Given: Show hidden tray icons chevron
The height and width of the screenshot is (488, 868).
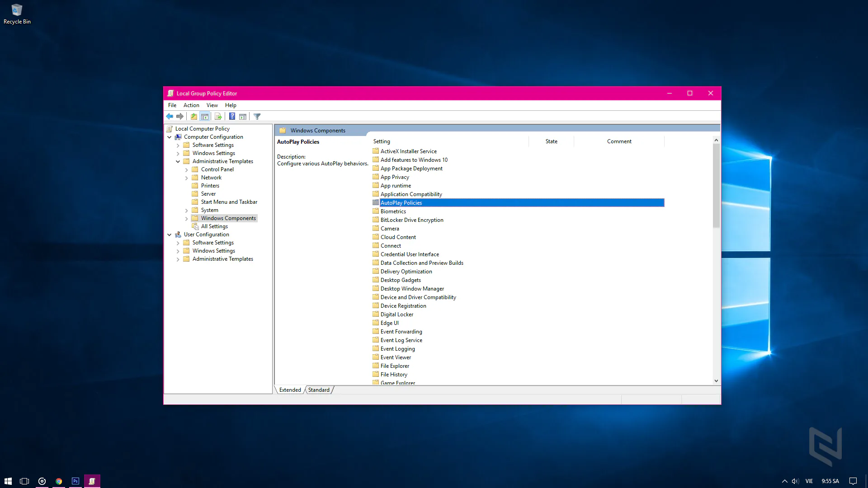Looking at the screenshot, I should pos(785,481).
